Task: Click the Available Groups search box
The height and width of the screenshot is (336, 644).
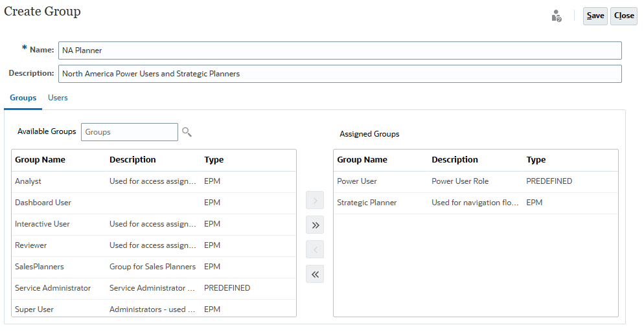Action: click(129, 132)
